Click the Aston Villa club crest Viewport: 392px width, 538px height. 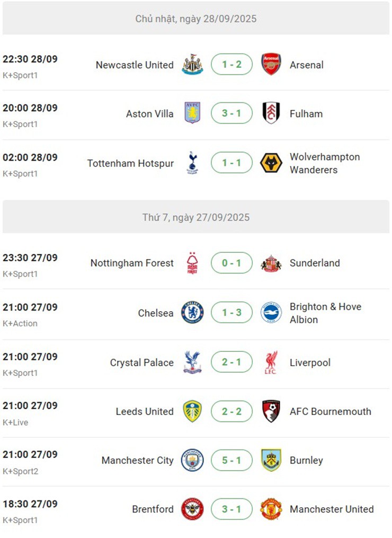[x=192, y=113]
